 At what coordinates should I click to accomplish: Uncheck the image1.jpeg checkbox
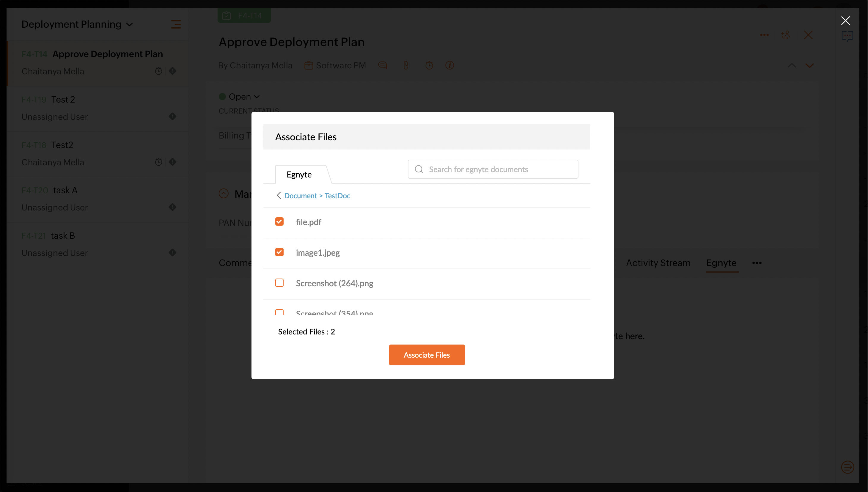tap(279, 252)
